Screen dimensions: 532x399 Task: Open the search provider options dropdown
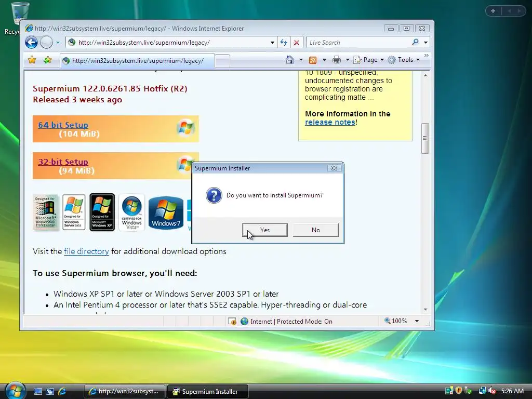[x=425, y=43]
